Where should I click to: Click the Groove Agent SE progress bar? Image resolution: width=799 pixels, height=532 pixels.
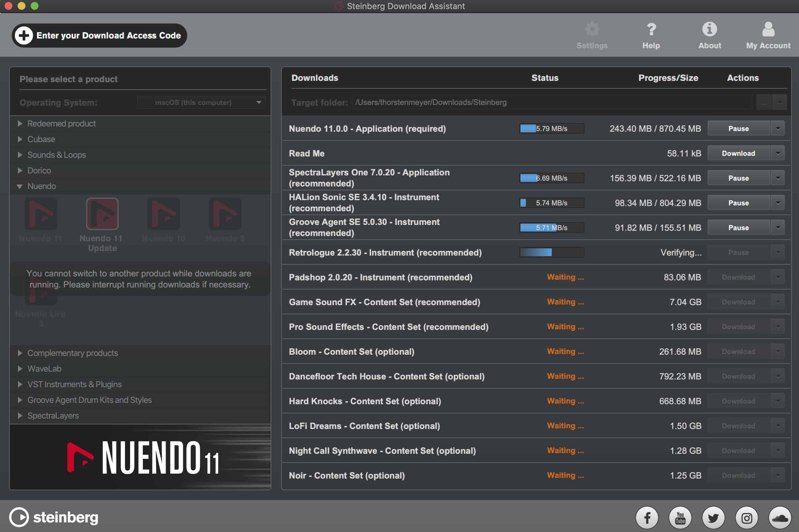551,228
